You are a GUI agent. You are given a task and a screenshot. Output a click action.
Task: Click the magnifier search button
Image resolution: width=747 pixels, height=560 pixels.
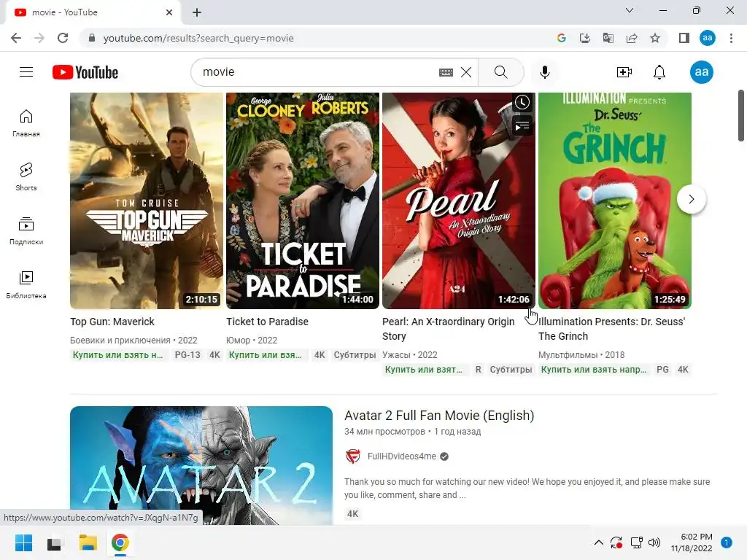tap(500, 72)
